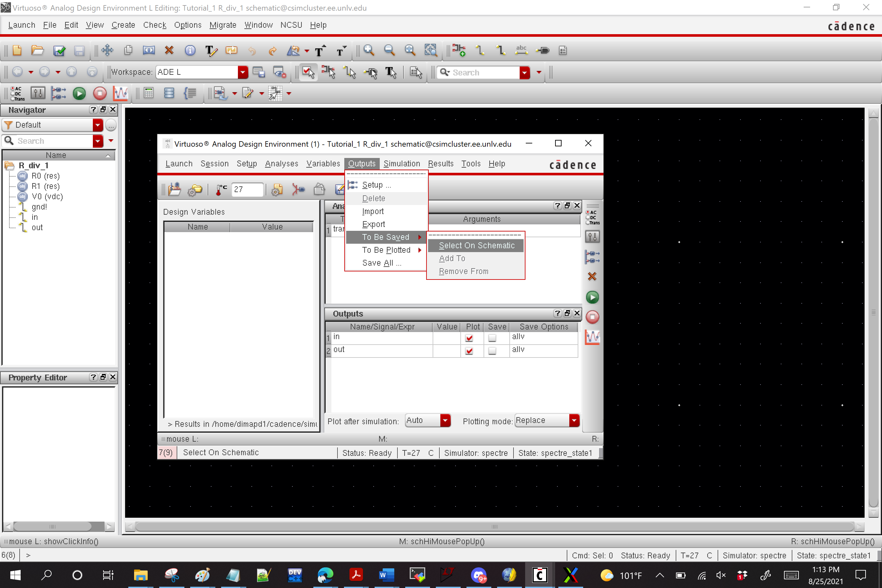
Task: Click the Zoom In magnifier icon
Action: (x=368, y=51)
